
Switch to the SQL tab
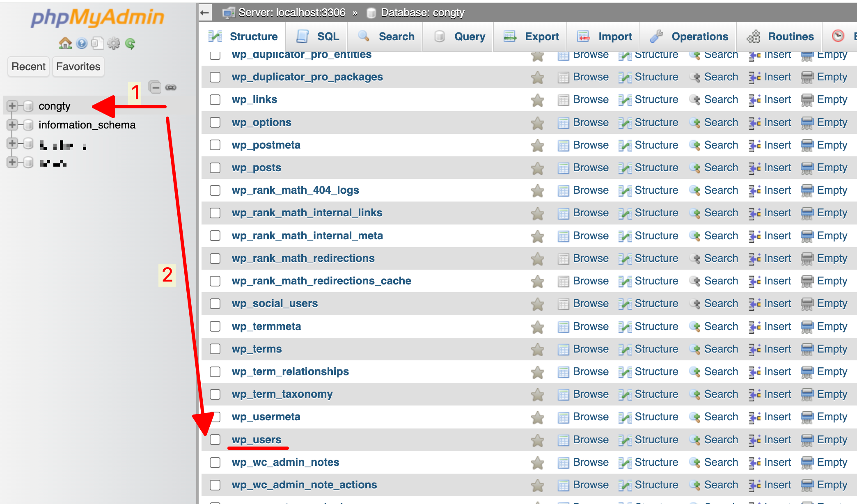click(x=317, y=37)
